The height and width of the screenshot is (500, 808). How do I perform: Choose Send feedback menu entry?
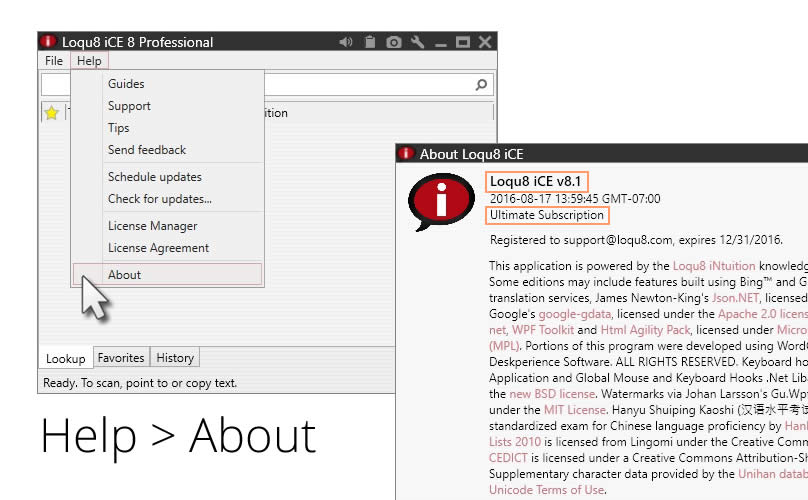147,150
